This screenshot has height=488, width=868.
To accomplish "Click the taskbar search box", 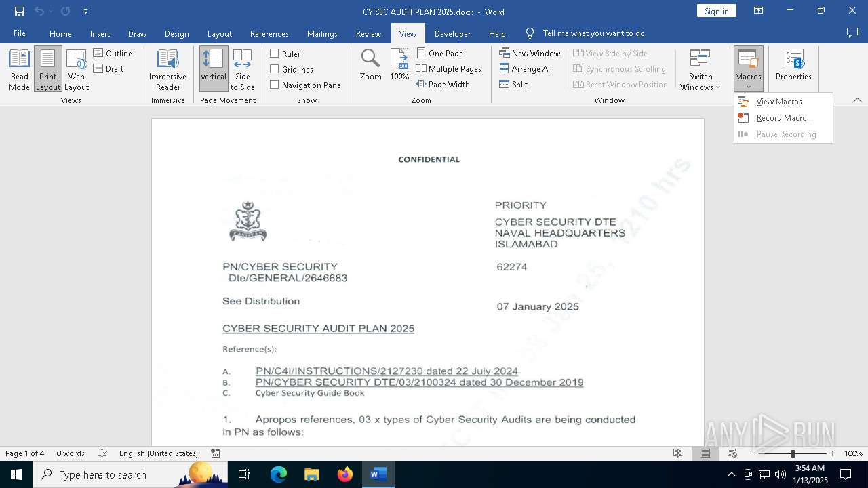I will click(130, 474).
